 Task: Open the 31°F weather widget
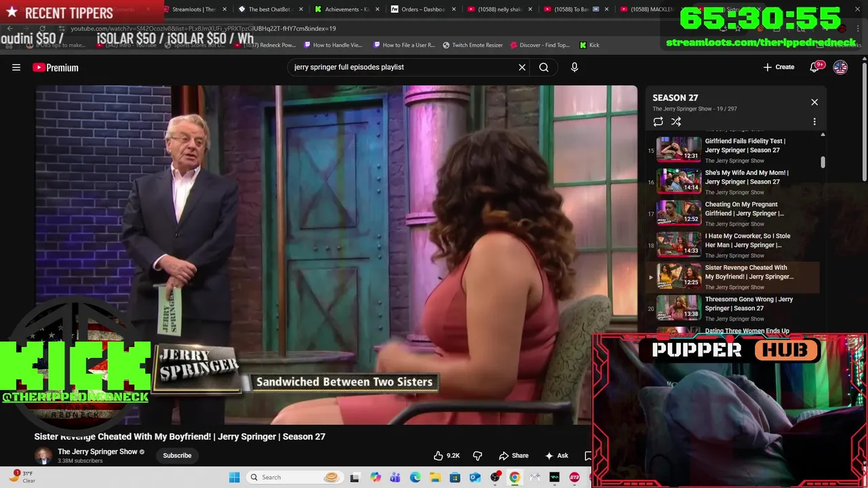(22, 476)
